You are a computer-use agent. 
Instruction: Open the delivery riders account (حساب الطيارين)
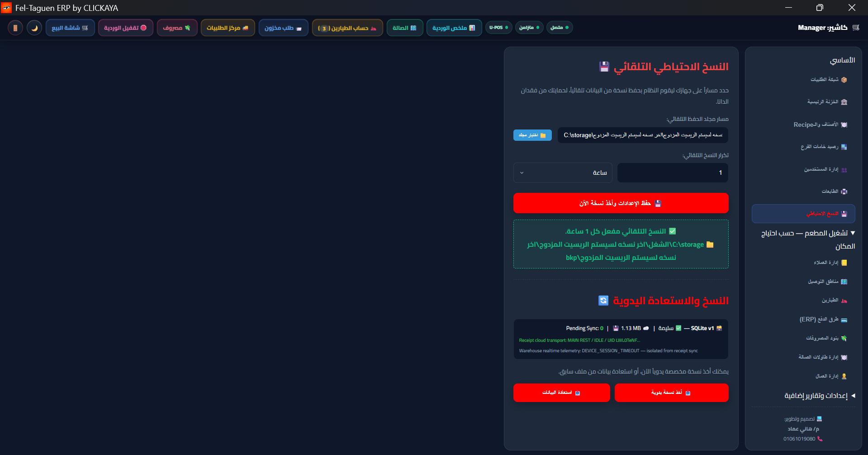click(x=347, y=28)
